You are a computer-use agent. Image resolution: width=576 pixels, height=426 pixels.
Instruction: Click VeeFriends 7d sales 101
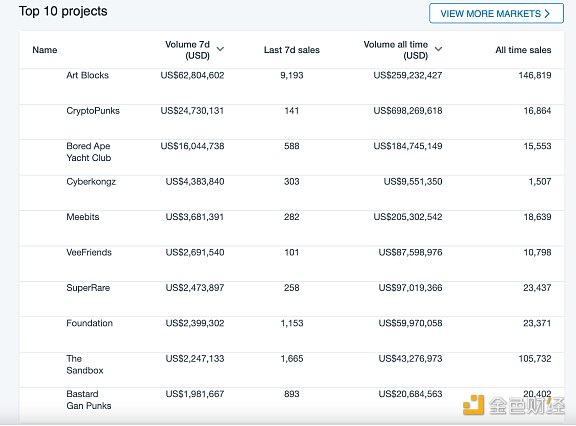(292, 253)
